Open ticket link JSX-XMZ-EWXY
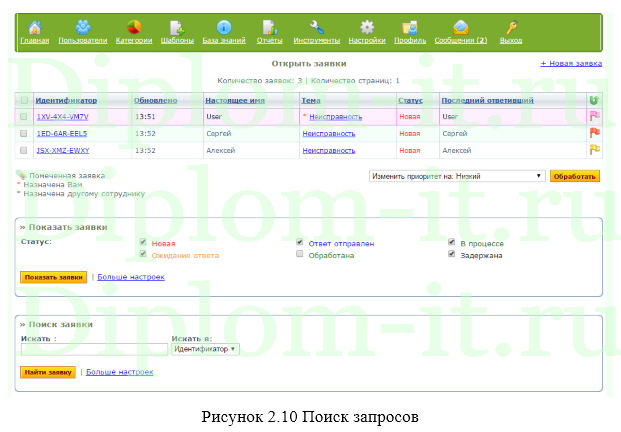Viewport: 621px width, 432px height. pos(63,150)
